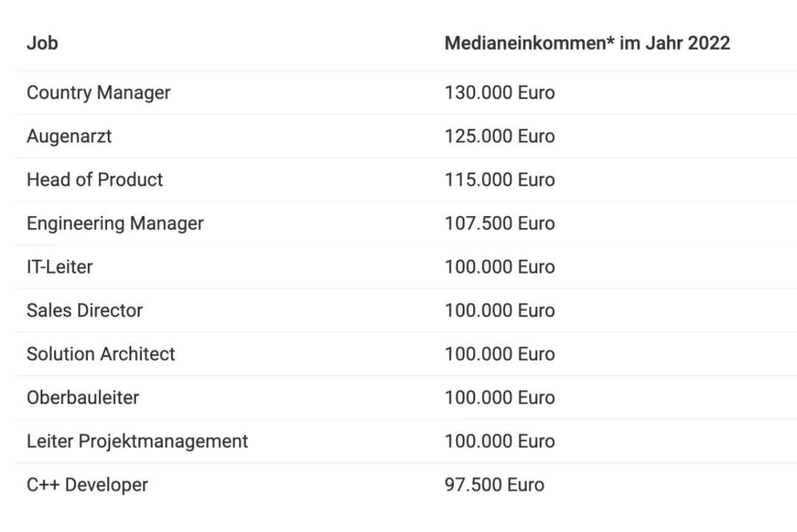Select the Head of Product cell
This screenshot has width=797, height=532.
pos(94,180)
